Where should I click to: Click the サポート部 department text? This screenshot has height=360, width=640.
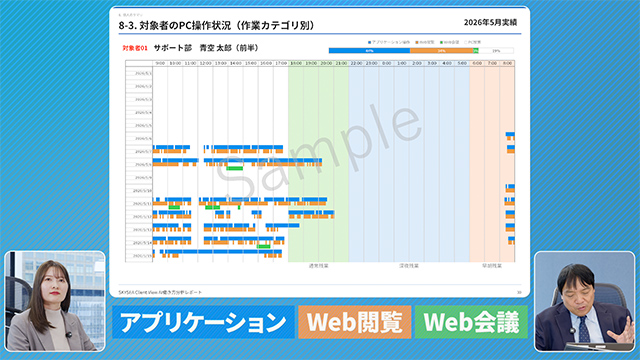coord(173,48)
